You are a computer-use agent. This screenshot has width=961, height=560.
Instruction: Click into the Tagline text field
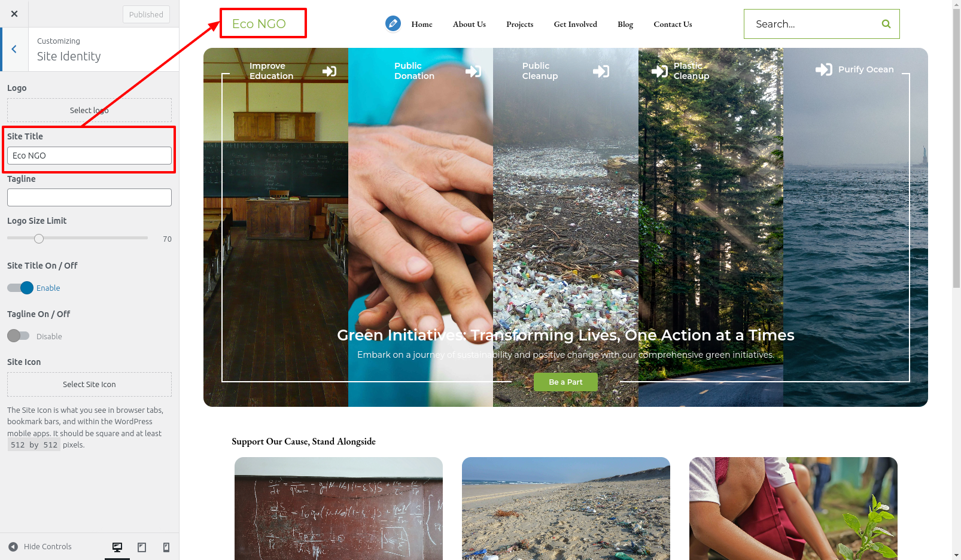[x=89, y=197]
